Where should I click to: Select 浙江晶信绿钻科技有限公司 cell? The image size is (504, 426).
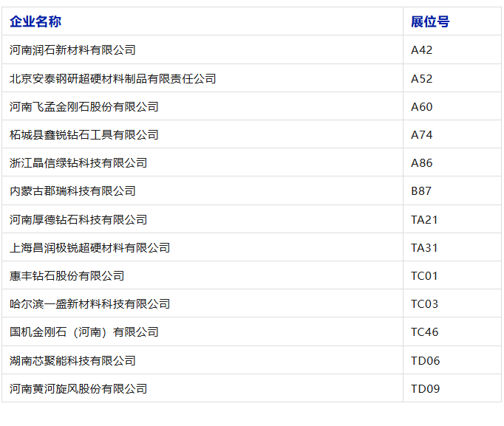78,162
